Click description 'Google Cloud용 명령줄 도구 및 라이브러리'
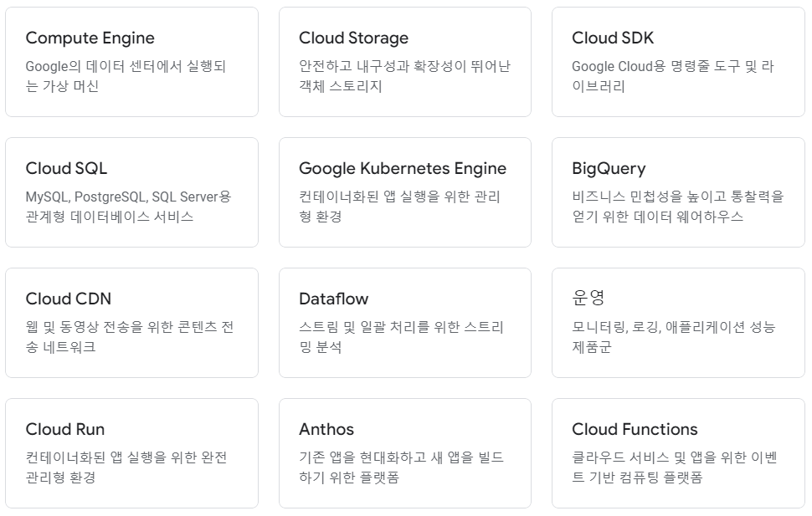 673,76
